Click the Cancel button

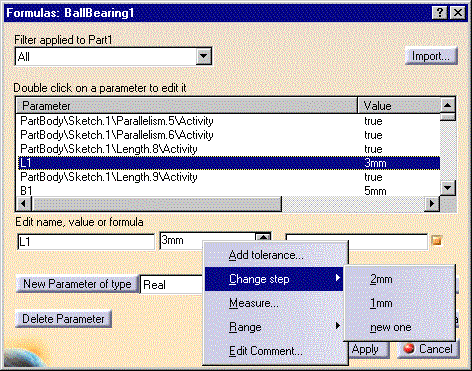click(x=428, y=349)
